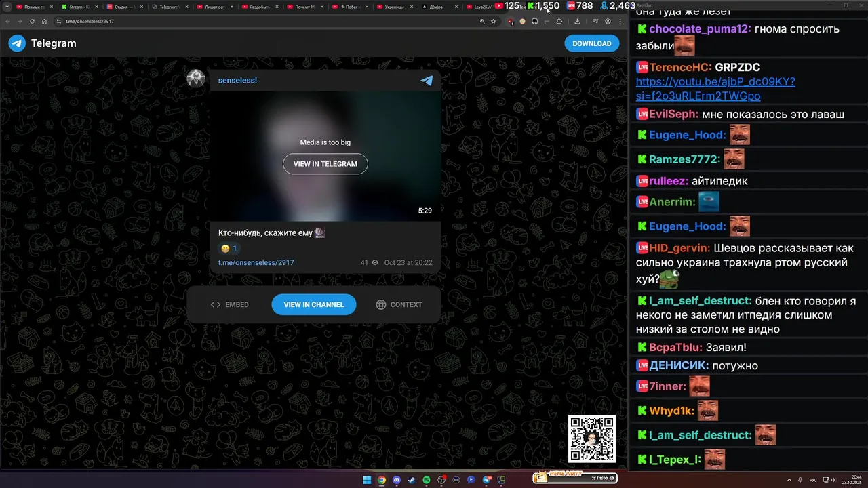Click username EvilSeph in chat
Image resolution: width=868 pixels, height=488 pixels.
click(x=674, y=115)
